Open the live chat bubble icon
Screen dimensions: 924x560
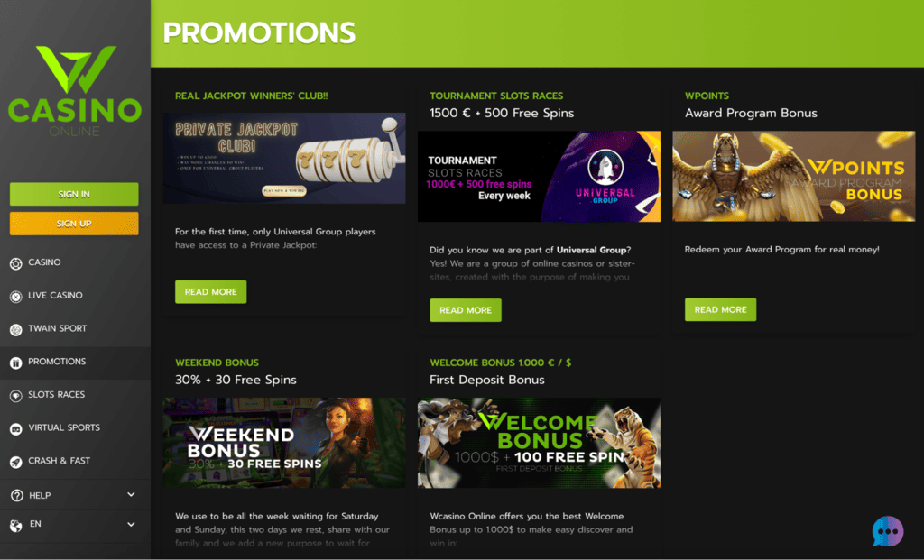888,531
